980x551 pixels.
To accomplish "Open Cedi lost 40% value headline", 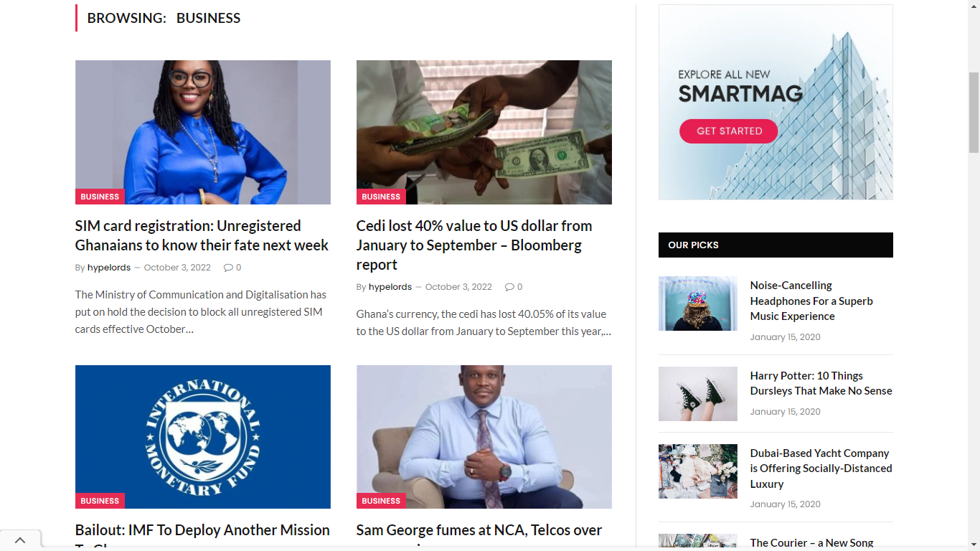I will click(474, 245).
